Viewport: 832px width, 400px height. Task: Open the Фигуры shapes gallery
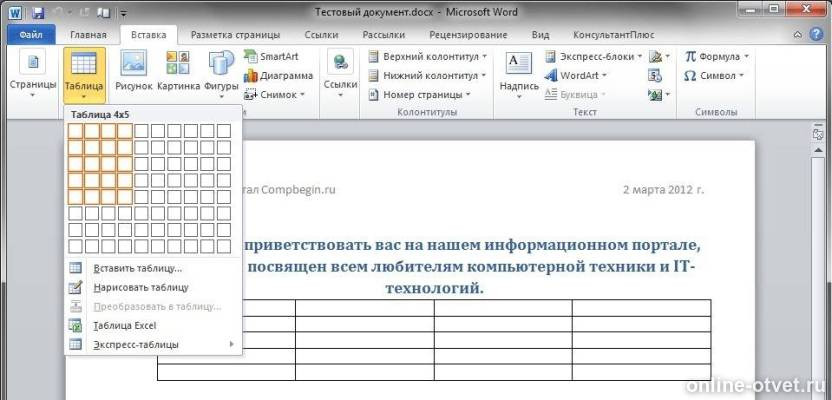(x=221, y=75)
